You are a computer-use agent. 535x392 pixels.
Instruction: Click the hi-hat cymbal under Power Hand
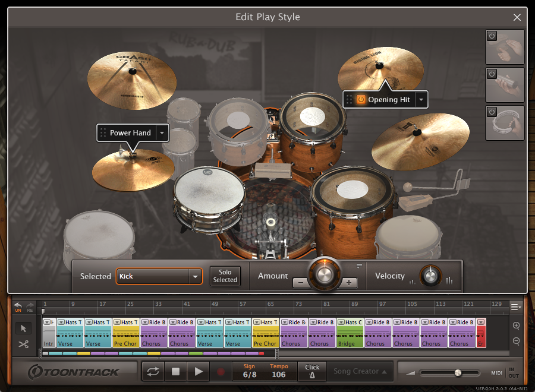click(x=133, y=170)
